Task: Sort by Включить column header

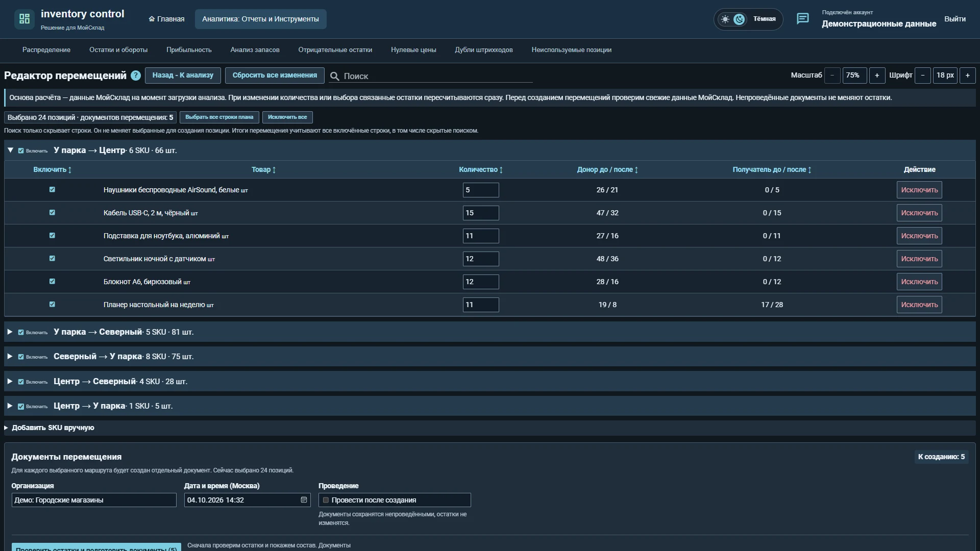Action: (x=53, y=169)
